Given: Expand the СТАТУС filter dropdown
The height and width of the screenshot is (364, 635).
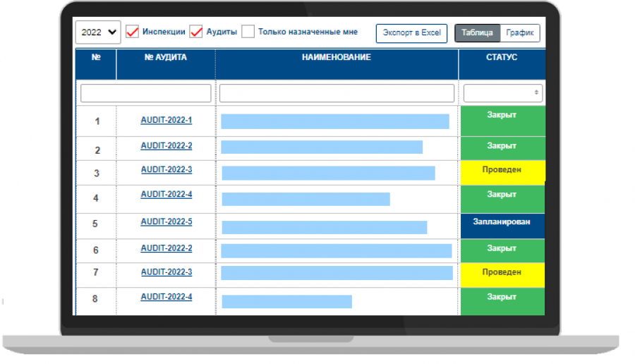Looking at the screenshot, I should (502, 93).
